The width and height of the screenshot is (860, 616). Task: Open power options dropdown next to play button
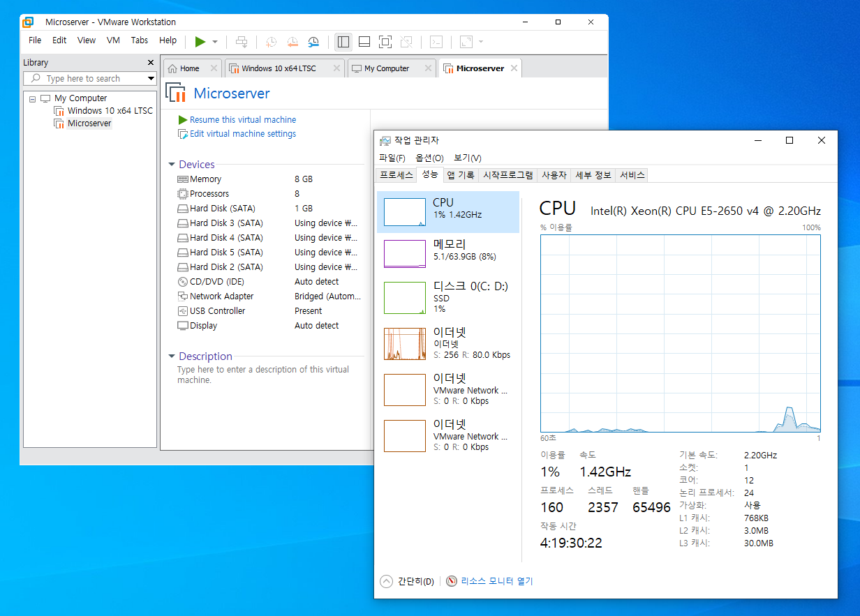(215, 42)
